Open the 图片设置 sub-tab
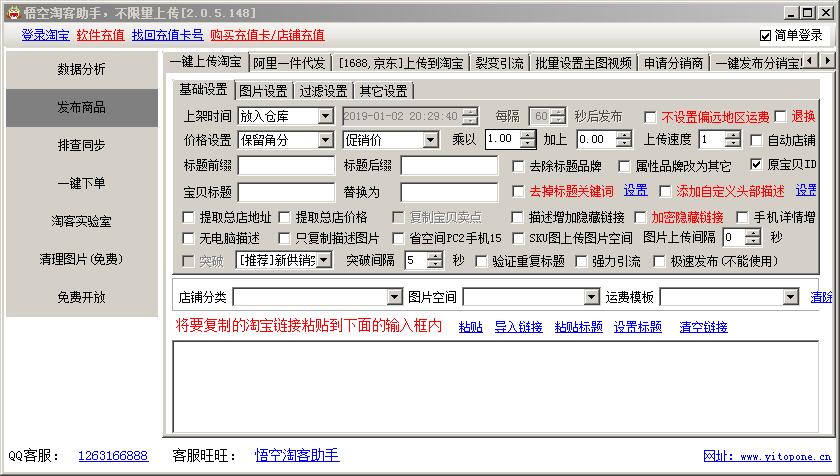The image size is (840, 476). [x=264, y=91]
